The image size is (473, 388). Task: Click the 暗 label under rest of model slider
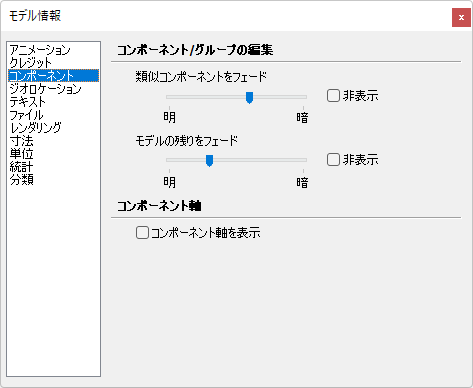(x=302, y=182)
